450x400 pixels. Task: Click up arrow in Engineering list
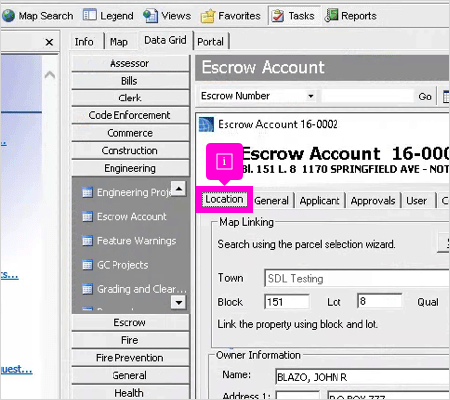coord(179,189)
